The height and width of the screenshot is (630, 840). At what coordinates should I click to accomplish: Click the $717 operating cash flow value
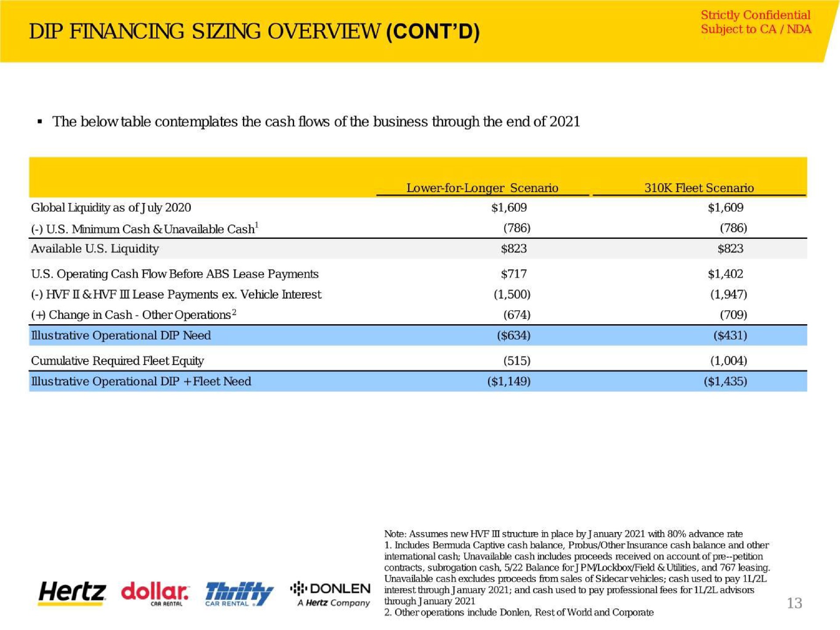(514, 274)
